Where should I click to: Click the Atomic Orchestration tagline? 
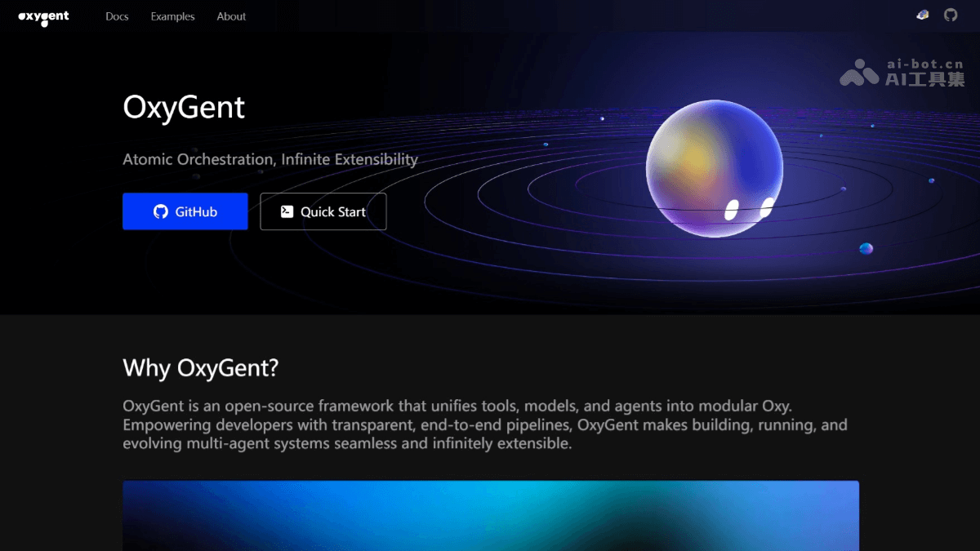click(269, 159)
